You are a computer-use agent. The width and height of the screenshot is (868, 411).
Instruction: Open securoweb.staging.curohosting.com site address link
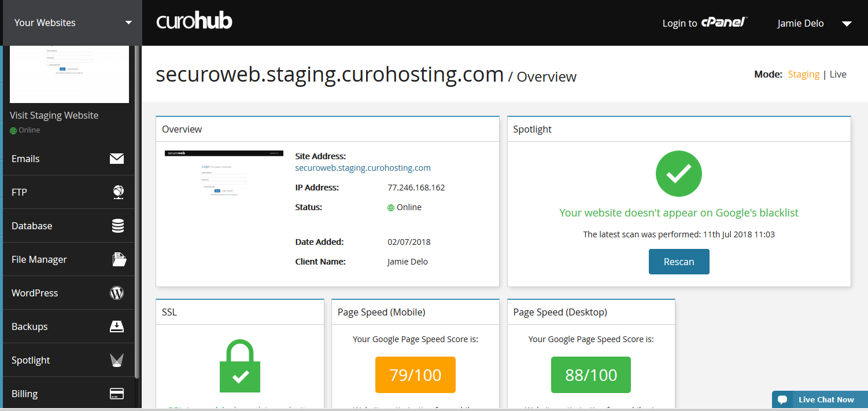363,168
